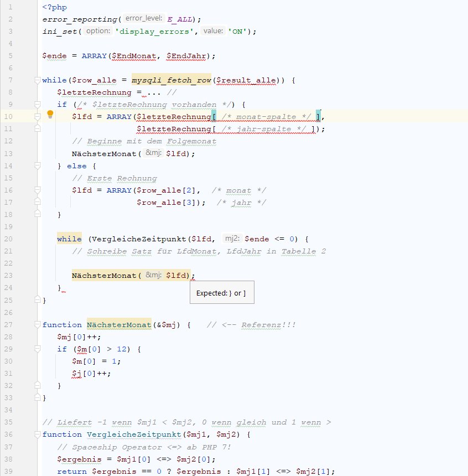Click the 'mj2:' parameter hint on line 20

[x=231, y=239]
